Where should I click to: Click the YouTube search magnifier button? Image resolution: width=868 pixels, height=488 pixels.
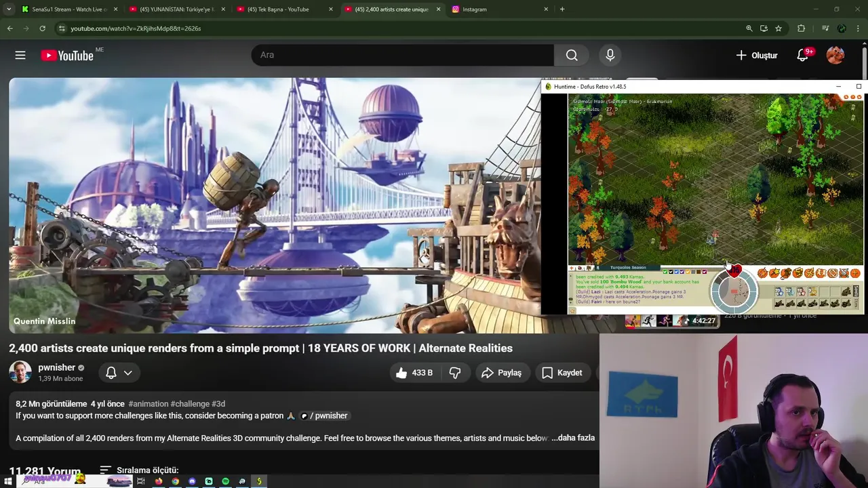click(572, 55)
